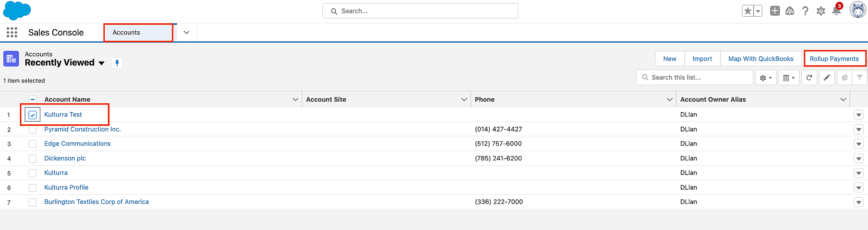Expand the Recently Viewed list view dropdown
Viewport: 868px width, 230px height.
click(101, 63)
